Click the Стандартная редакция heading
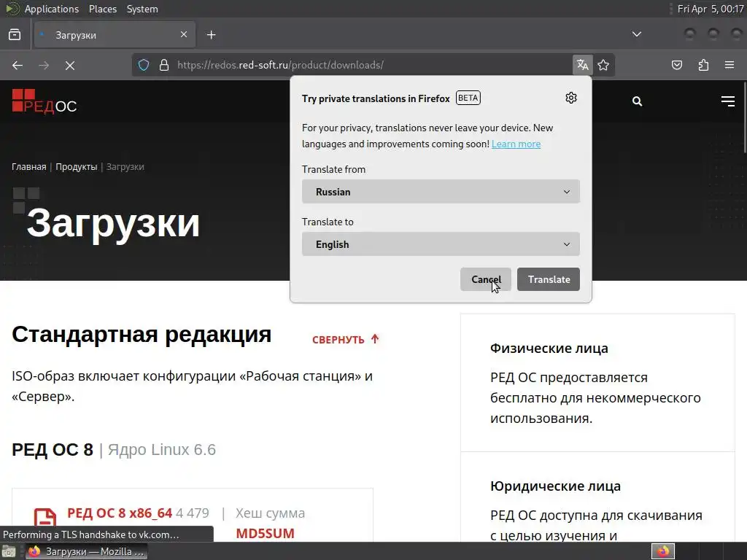This screenshot has height=560, width=747. 142,334
